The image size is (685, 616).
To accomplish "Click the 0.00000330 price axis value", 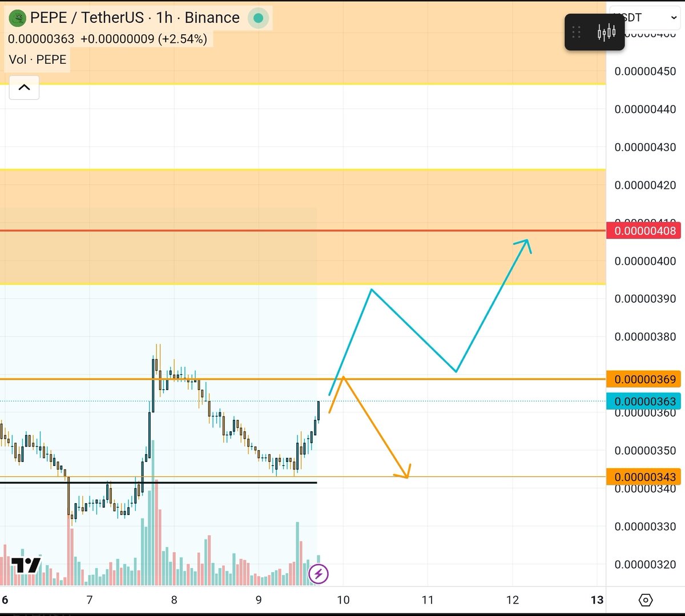I will point(645,526).
